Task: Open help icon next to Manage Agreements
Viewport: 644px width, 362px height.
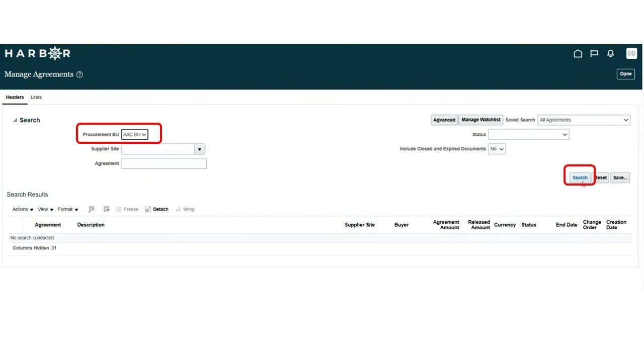Action: [79, 74]
